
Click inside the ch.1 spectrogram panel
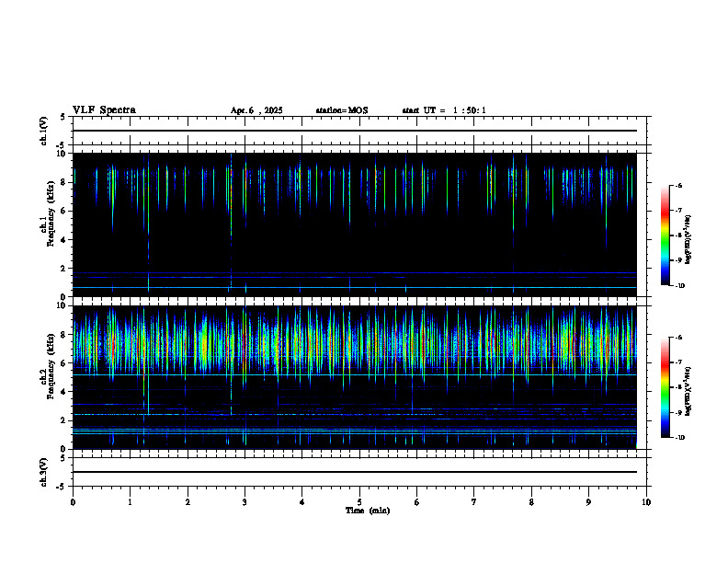pyautogui.click(x=355, y=224)
